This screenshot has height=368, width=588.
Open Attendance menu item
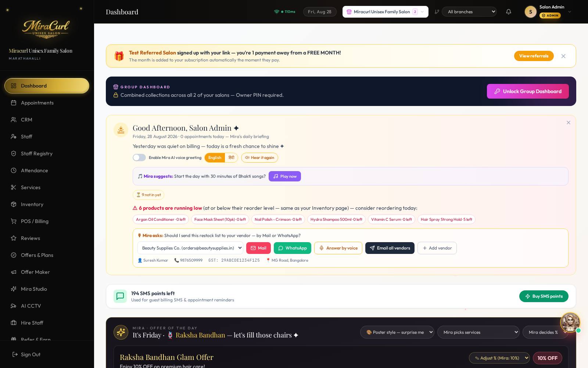(47, 170)
